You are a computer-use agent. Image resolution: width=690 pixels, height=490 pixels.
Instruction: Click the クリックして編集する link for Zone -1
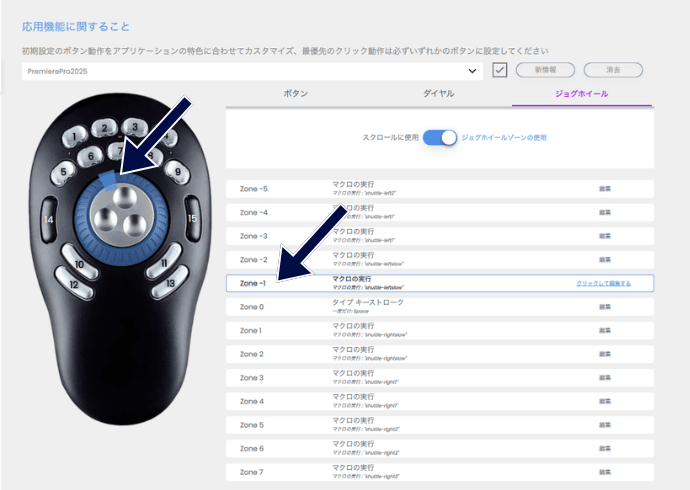(x=603, y=284)
